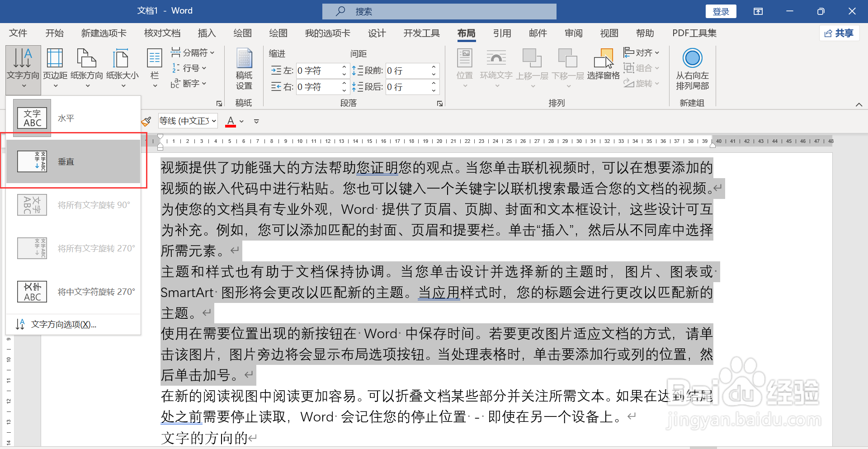Open the 断字 hyphenation dropdown
This screenshot has width=868, height=449.
(189, 84)
